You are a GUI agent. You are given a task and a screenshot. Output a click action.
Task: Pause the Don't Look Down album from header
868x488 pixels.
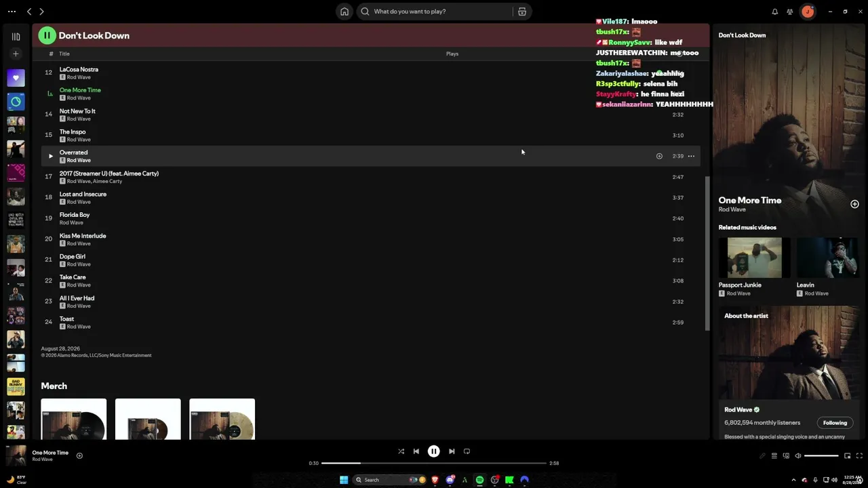tap(47, 35)
